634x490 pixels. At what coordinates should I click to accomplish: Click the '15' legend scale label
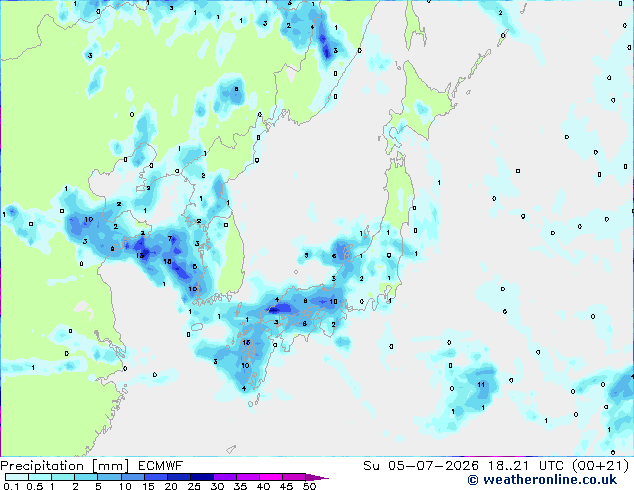click(x=148, y=486)
